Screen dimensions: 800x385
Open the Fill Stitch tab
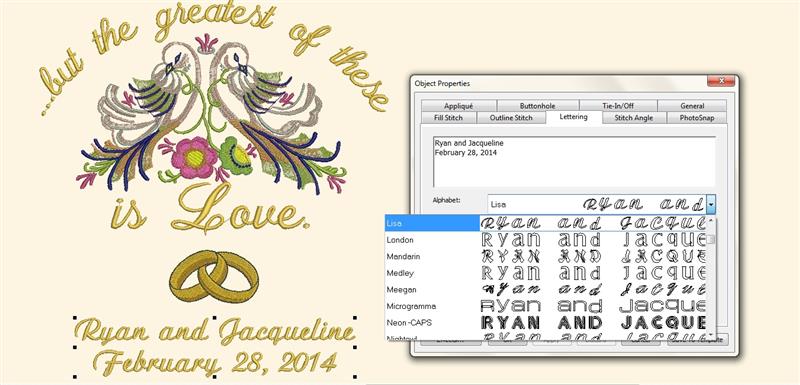click(448, 118)
